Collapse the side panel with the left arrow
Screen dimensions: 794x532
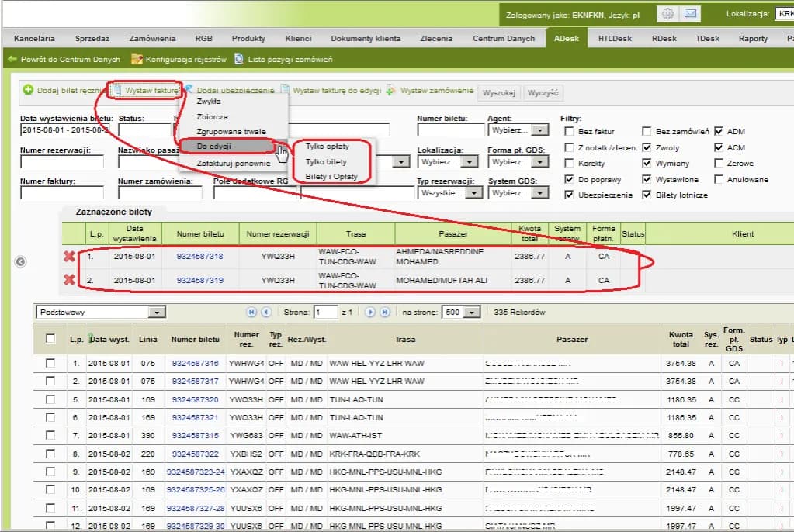[21, 262]
